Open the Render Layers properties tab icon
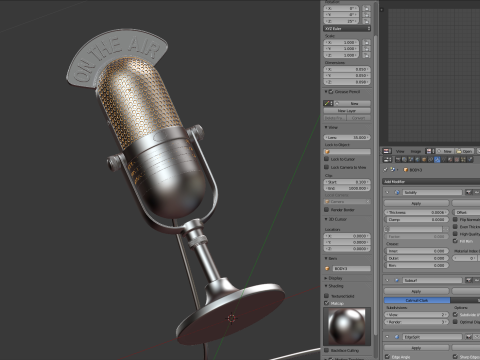The width and height of the screenshot is (480, 360). pos(404,160)
